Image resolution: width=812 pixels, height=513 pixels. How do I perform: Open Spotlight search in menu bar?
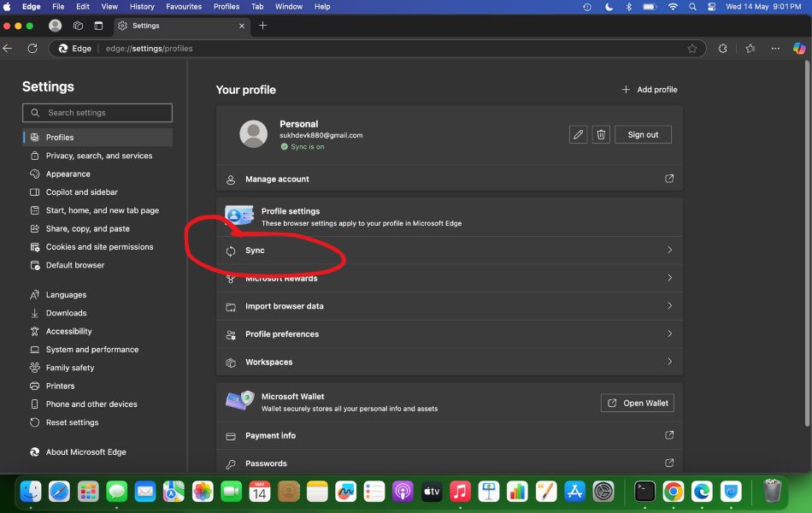[x=692, y=7]
